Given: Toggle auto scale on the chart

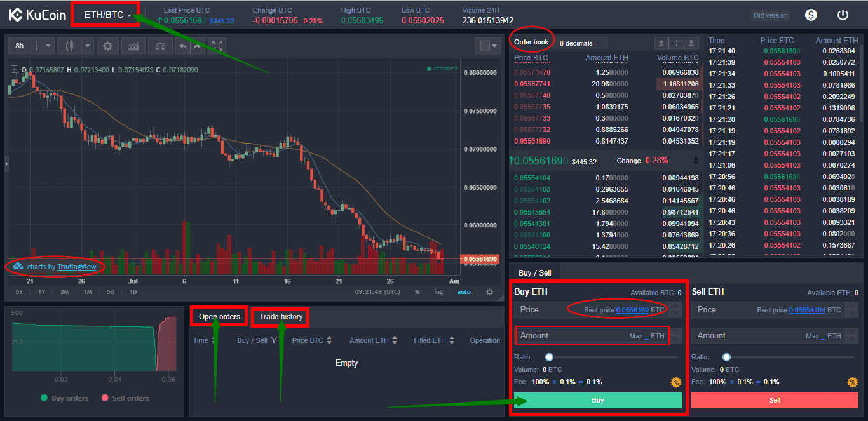Looking at the screenshot, I should point(464,292).
